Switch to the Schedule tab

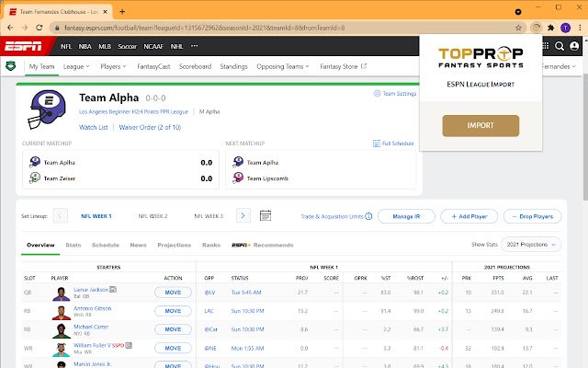[106, 245]
